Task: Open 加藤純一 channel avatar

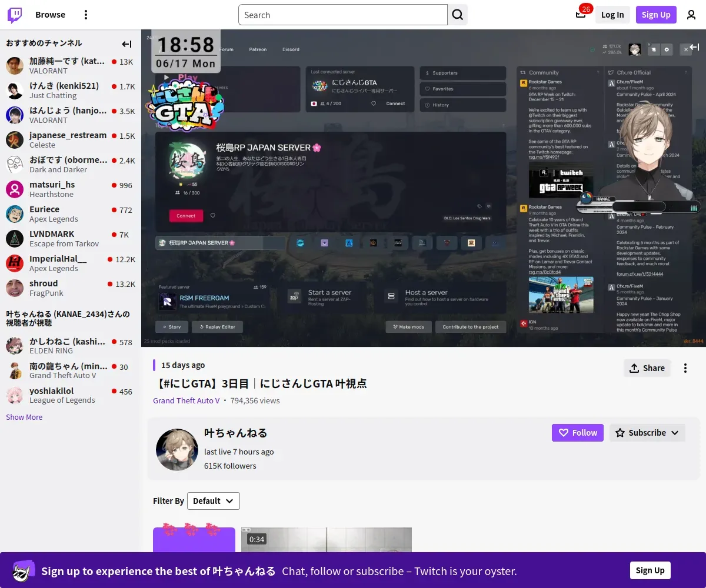Action: tap(15, 66)
